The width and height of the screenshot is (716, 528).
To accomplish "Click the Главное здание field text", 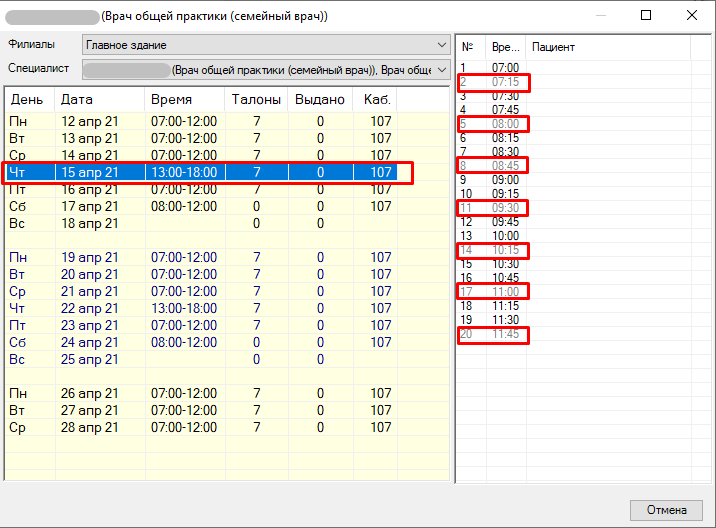I will [126, 45].
